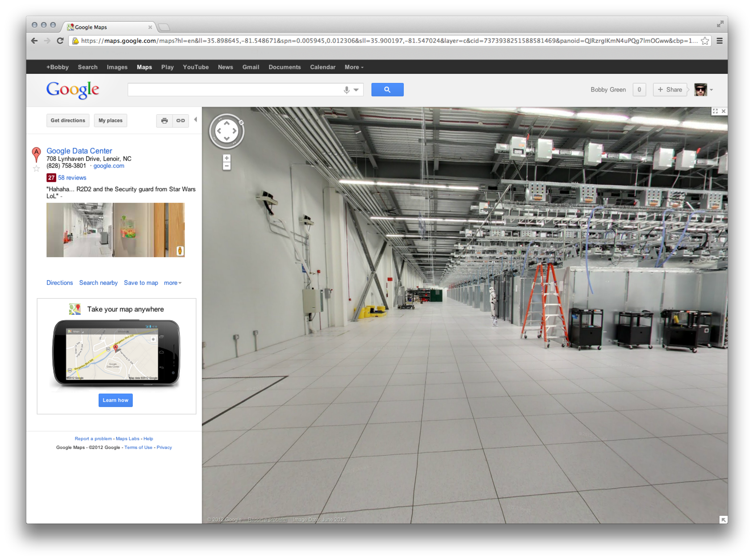Click the Share button
The height and width of the screenshot is (560, 754).
(670, 90)
